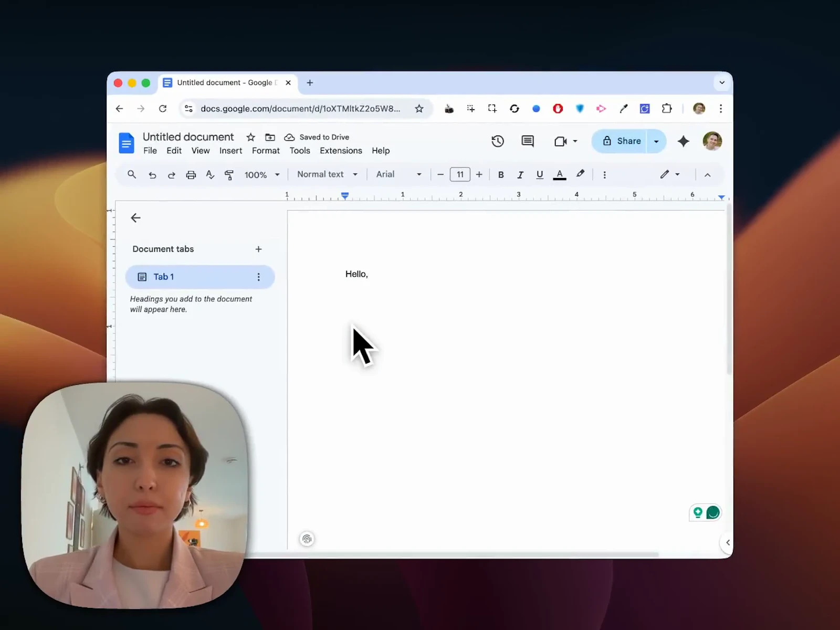The width and height of the screenshot is (840, 630).
Task: Select the Paint format tool
Action: point(229,175)
